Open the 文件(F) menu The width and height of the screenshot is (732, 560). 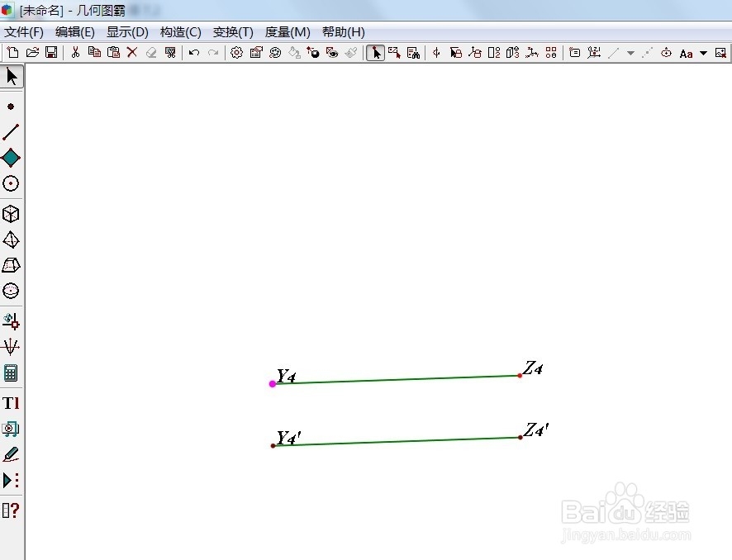pos(24,32)
